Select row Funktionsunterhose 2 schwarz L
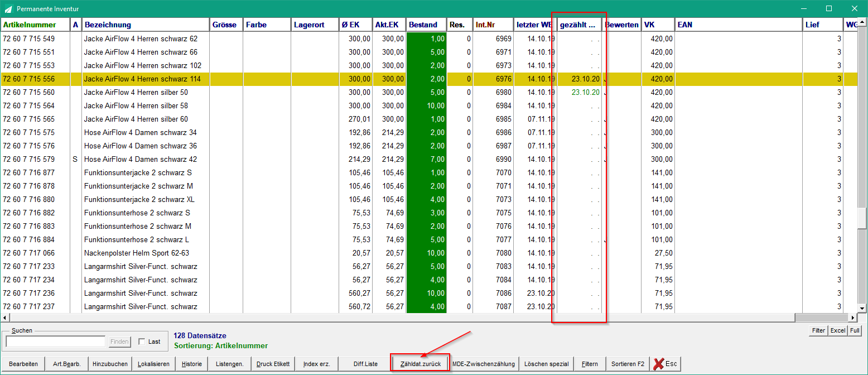 [x=429, y=239]
